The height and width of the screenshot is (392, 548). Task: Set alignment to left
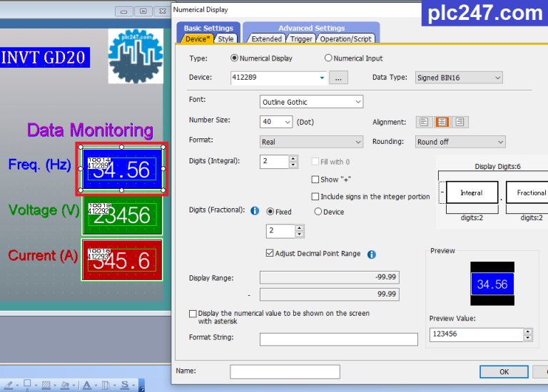tap(424, 122)
